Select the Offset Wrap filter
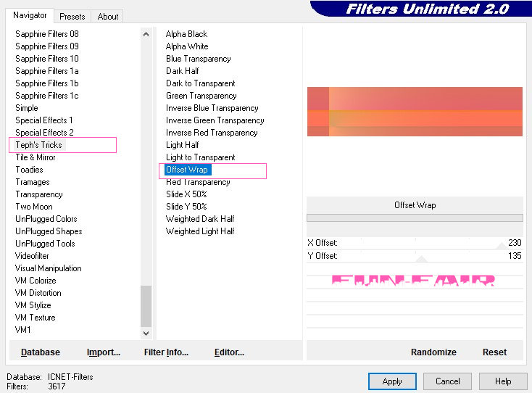The width and height of the screenshot is (532, 393). tap(187, 170)
